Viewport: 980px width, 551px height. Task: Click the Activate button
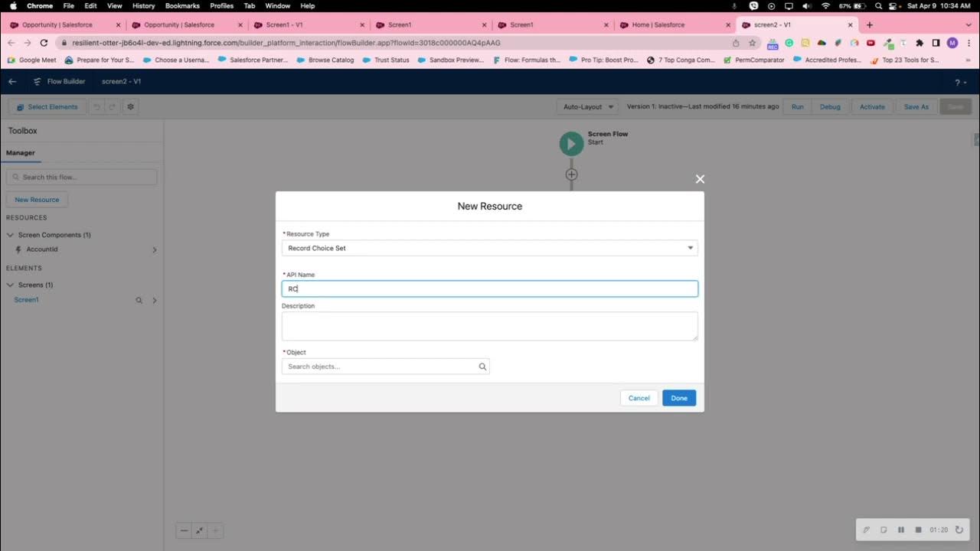[872, 107]
